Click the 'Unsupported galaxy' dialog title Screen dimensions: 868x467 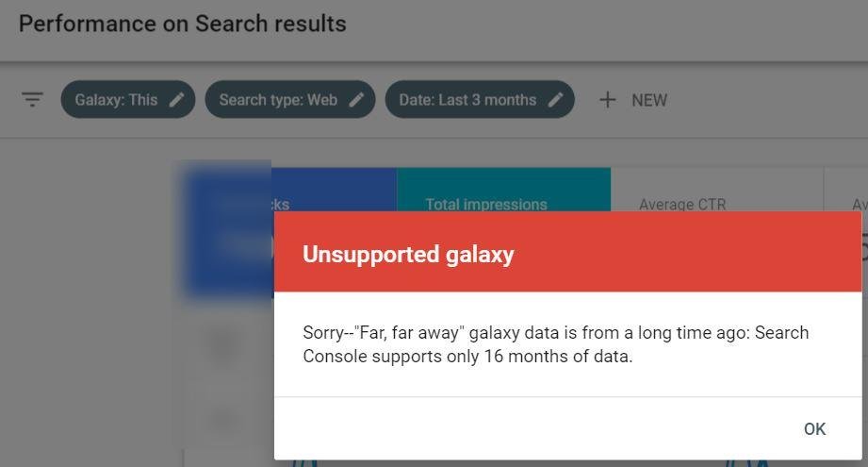pos(408,254)
